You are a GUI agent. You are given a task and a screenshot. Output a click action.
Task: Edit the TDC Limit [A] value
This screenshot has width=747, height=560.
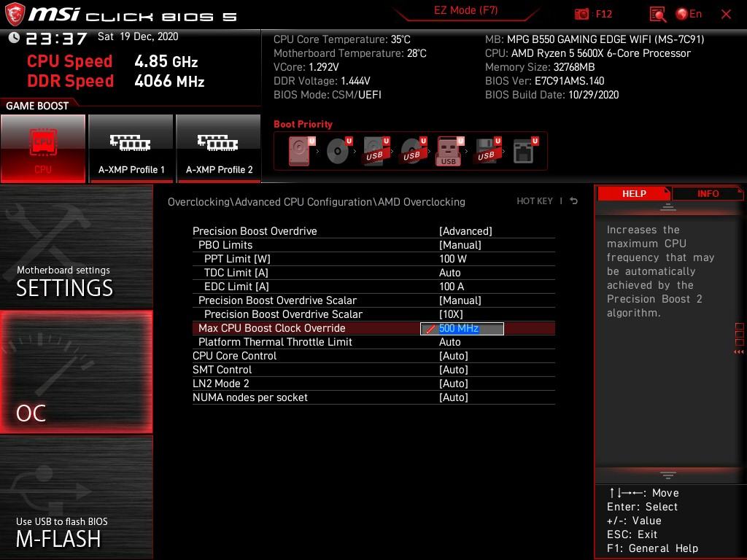pos(449,273)
